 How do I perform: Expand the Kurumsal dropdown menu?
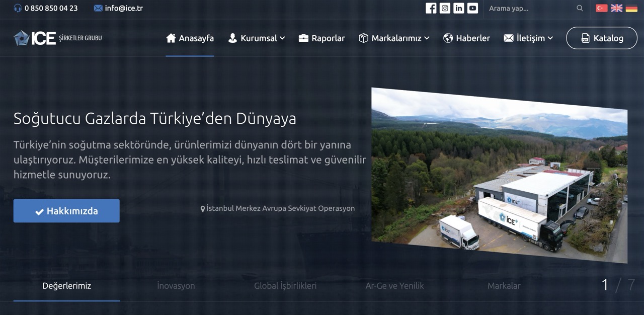click(x=257, y=38)
